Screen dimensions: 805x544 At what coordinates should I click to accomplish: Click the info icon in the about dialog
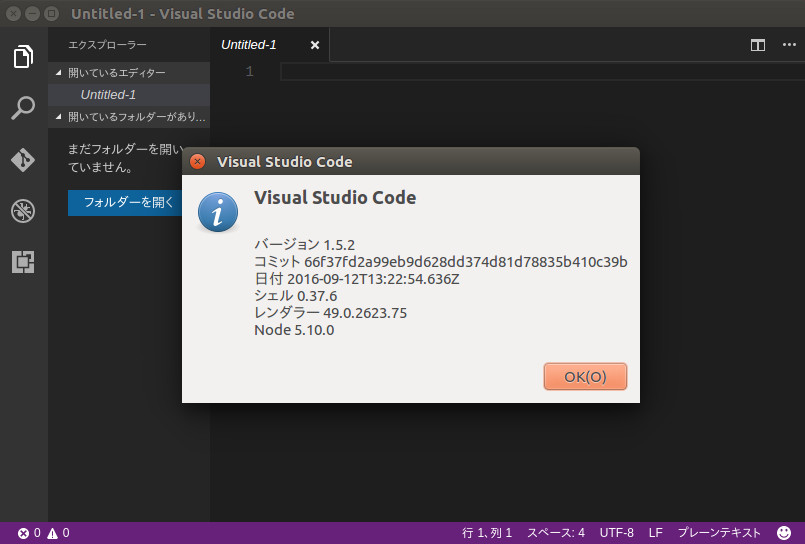point(218,212)
